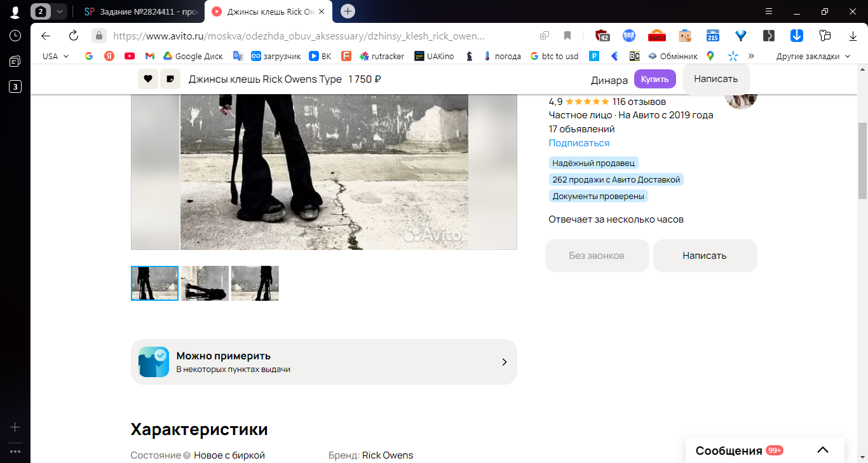868x463 pixels.
Task: Open the Yandex browser main menu
Action: [769, 11]
